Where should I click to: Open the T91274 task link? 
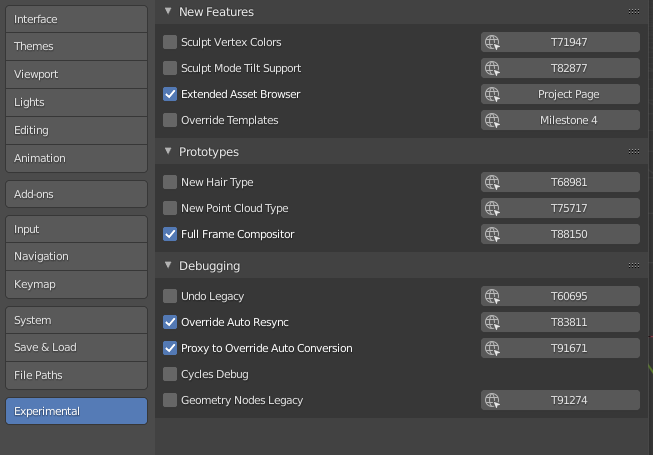[569, 400]
